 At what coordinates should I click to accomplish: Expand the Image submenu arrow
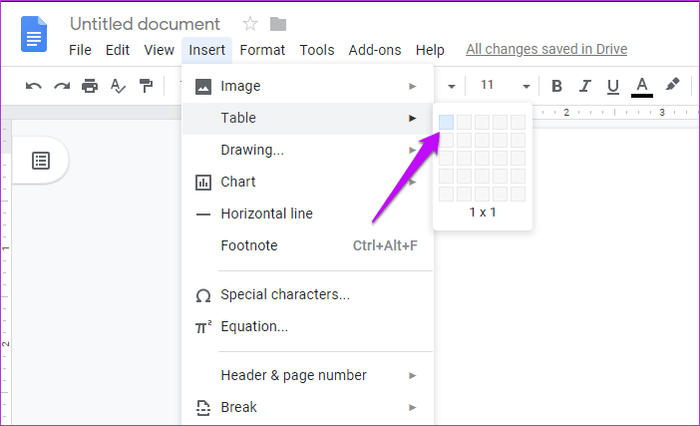point(412,86)
